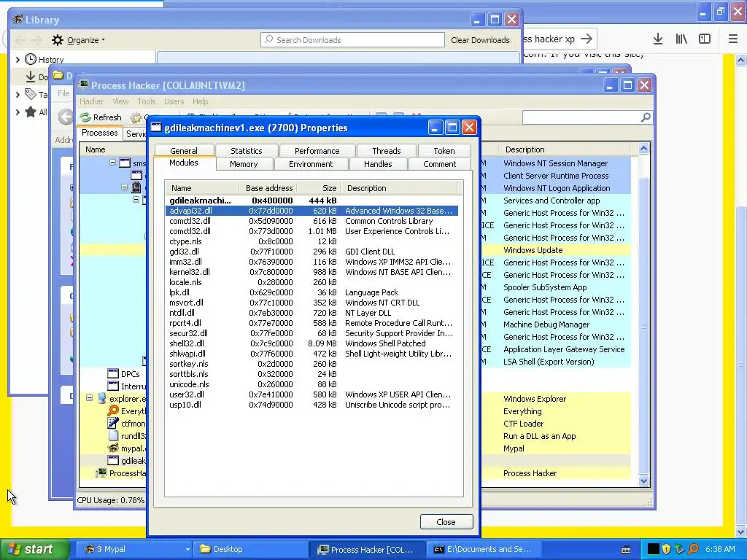Click the History clock icon in Library
Screen dimensions: 747x560
[x=31, y=59]
